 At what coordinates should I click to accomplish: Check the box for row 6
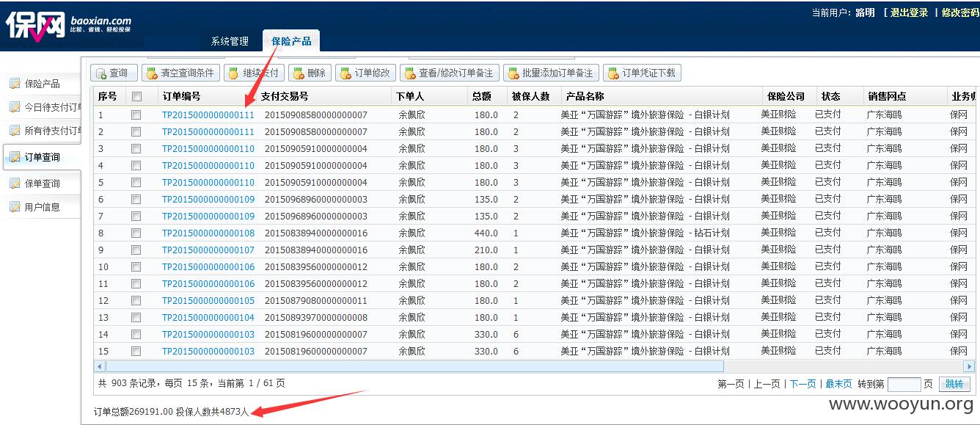tap(136, 200)
